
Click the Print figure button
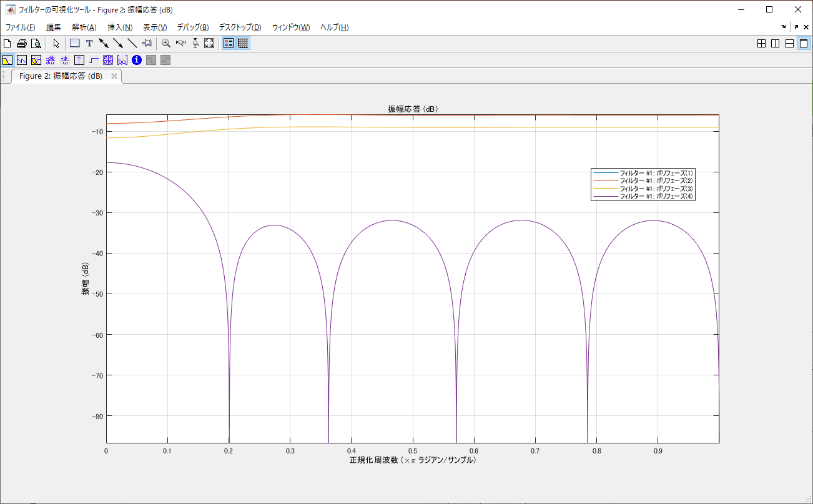click(22, 43)
